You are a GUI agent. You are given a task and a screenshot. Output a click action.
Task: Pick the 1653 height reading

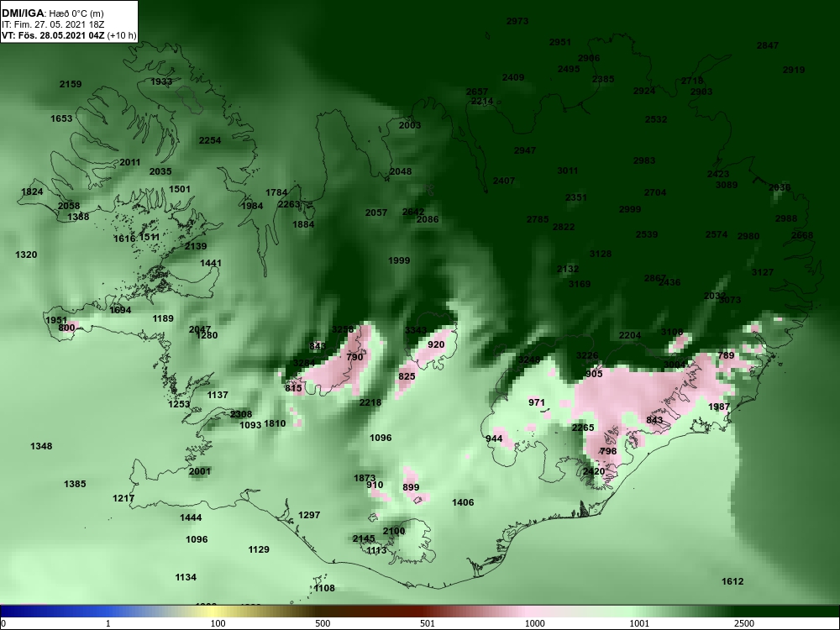point(61,118)
